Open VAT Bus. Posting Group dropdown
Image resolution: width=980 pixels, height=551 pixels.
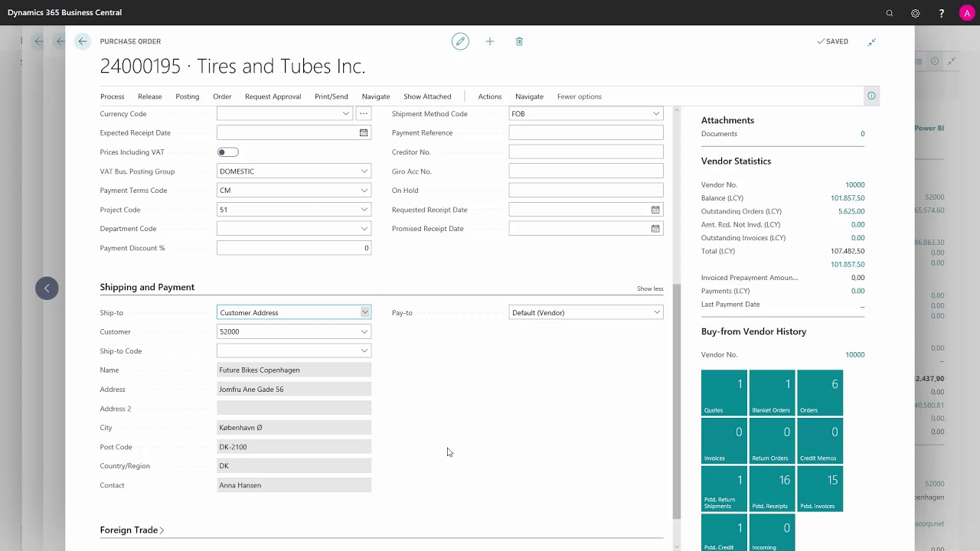[364, 171]
